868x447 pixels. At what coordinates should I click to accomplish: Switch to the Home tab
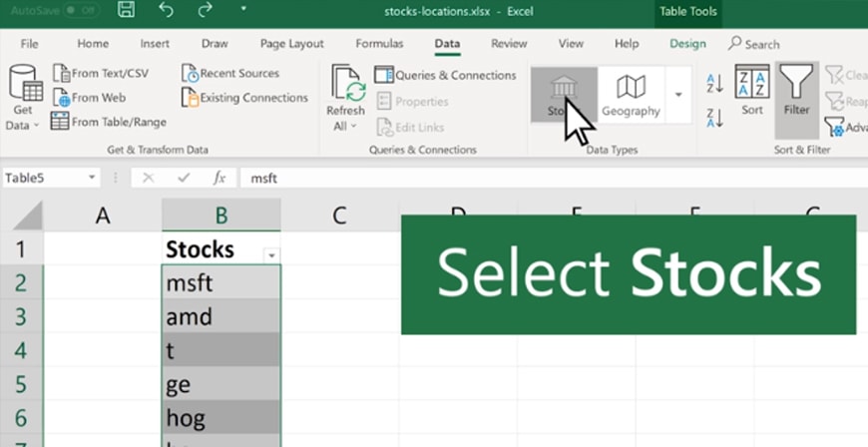coord(93,44)
